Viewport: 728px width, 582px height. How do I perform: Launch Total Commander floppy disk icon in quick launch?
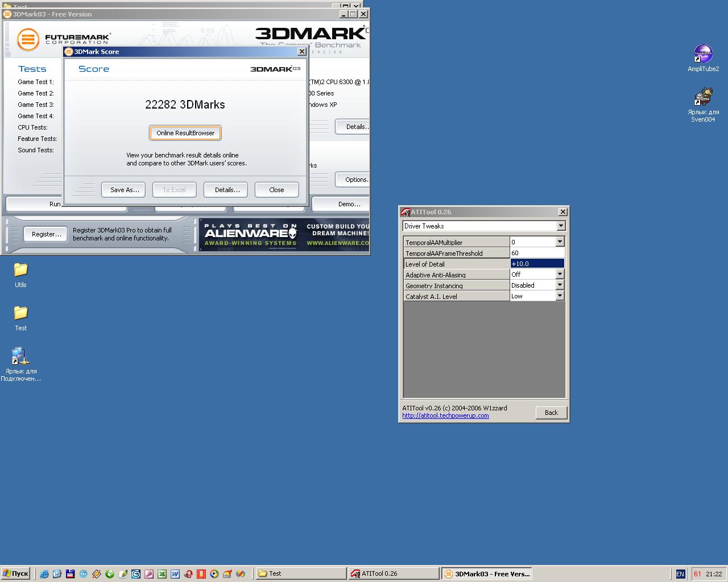tap(70, 574)
